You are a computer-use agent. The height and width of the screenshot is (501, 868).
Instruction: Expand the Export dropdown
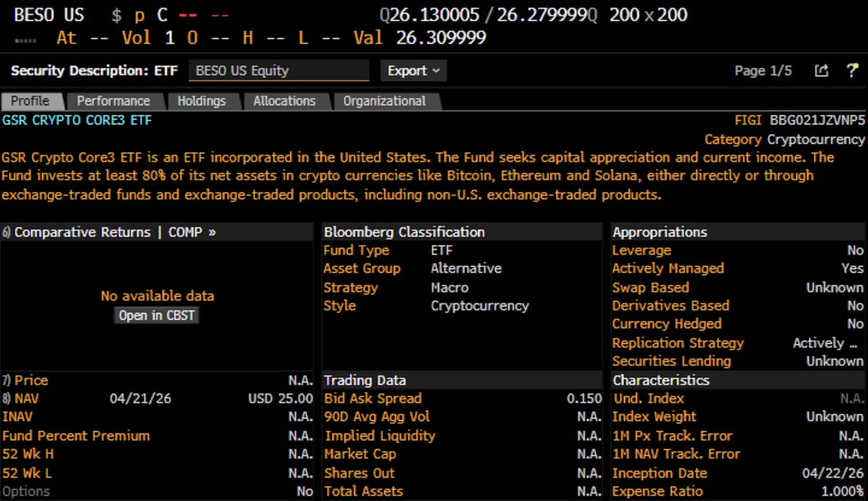tap(413, 70)
